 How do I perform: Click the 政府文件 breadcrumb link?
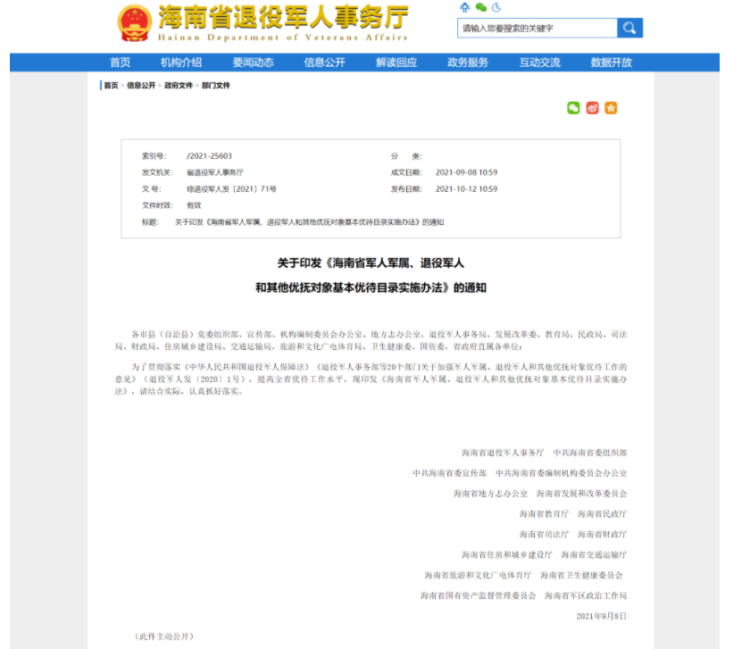pos(177,86)
